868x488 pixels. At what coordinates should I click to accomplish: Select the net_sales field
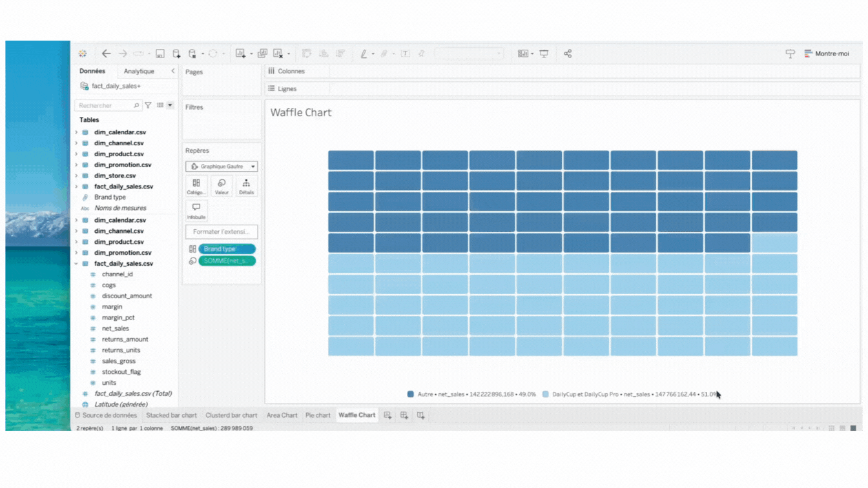(x=116, y=329)
